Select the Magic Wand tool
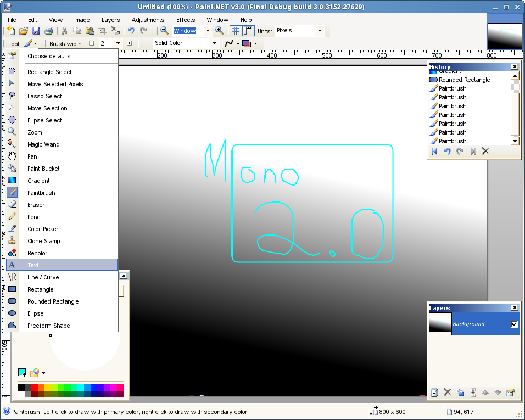 [62, 144]
